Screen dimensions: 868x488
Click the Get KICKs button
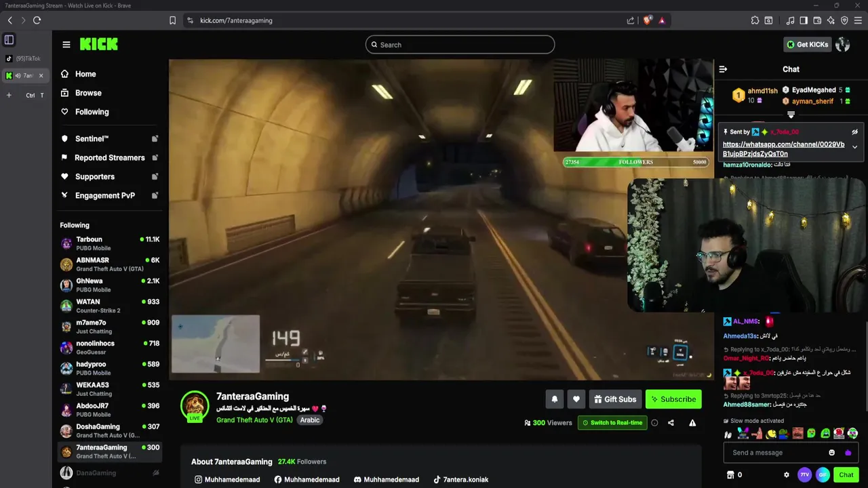(x=807, y=45)
